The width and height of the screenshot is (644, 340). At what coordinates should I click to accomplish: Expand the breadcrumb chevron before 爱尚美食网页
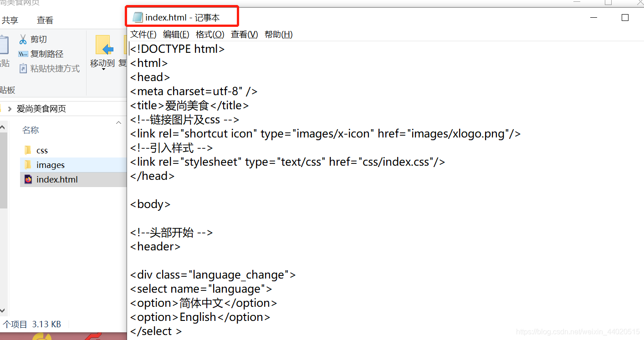10,109
